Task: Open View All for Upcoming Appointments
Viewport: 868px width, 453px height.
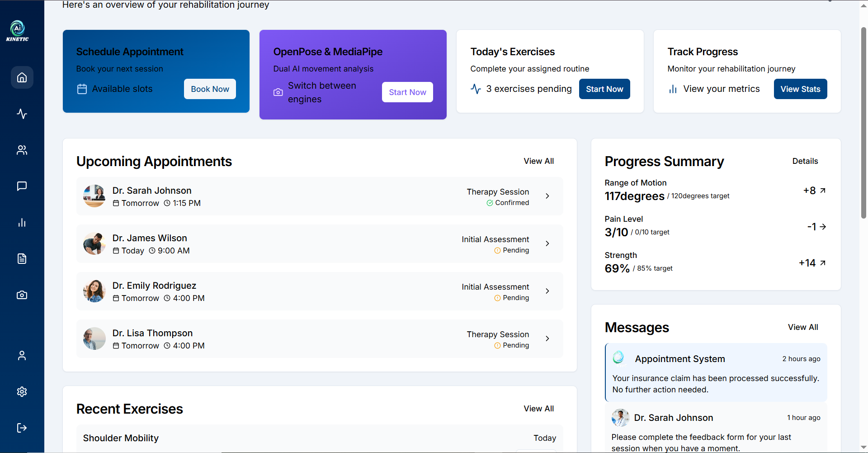Action: 538,161
